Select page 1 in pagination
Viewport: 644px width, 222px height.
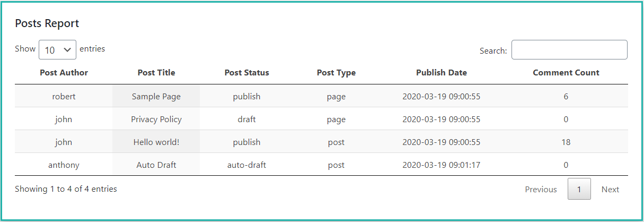pyautogui.click(x=579, y=189)
